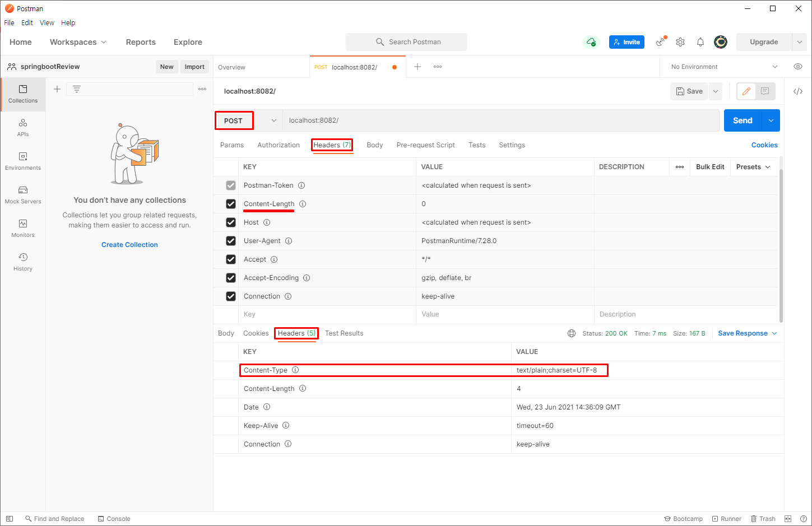Open the user avatar menu
Screen dimensions: 812x526
tap(721, 42)
